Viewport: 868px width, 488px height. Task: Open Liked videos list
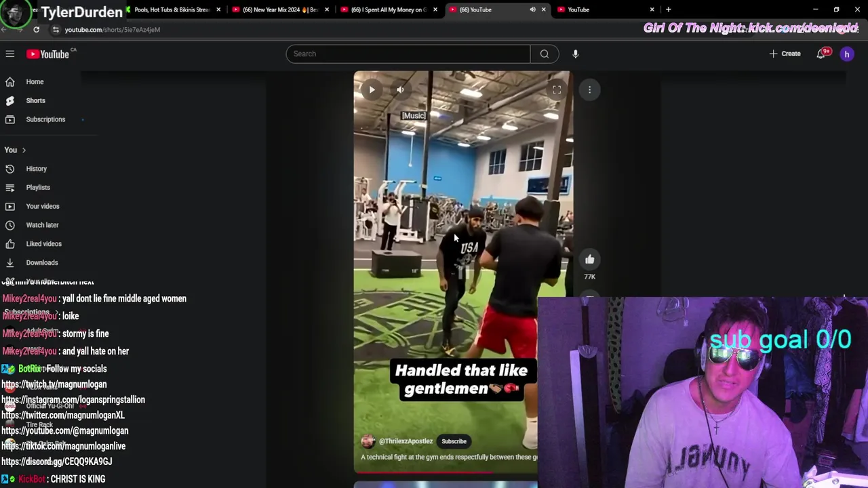point(43,243)
